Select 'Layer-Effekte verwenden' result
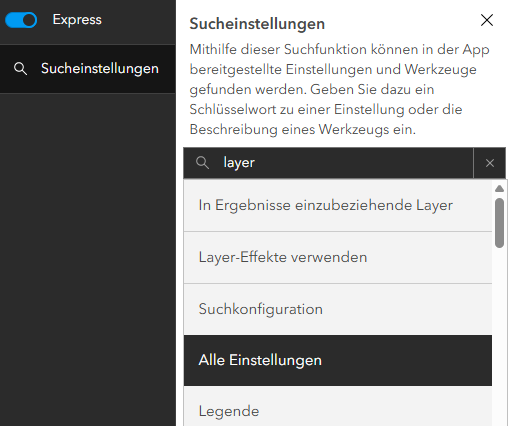Viewport: 508px width, 426px height. [338, 258]
